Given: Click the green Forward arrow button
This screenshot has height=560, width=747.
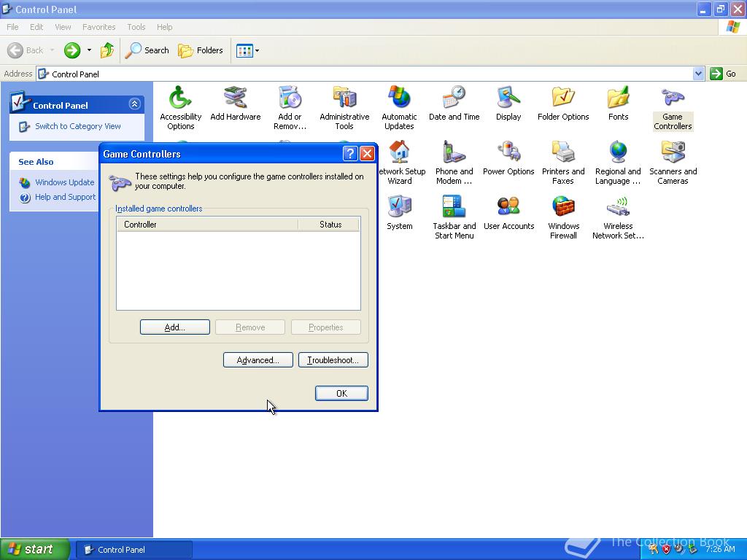Looking at the screenshot, I should (72, 50).
